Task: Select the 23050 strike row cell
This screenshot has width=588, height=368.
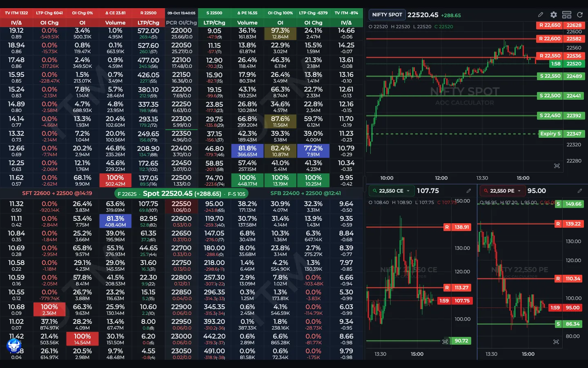Action: coord(181,354)
